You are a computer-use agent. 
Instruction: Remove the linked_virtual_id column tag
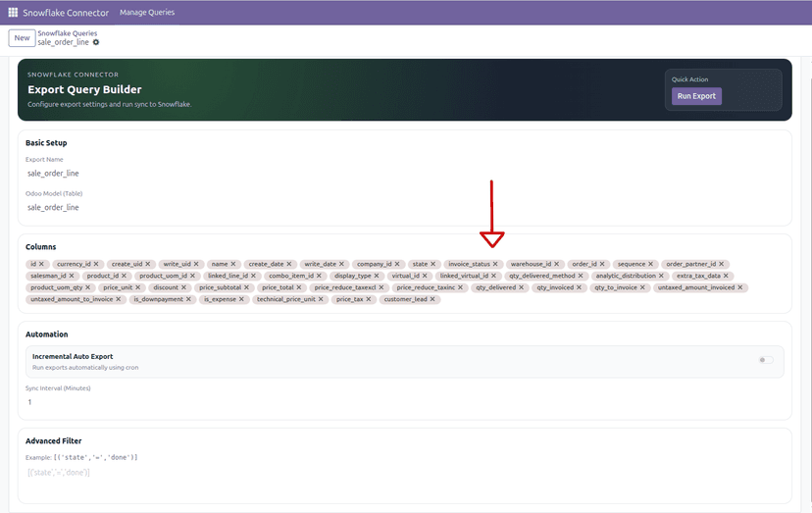click(x=493, y=276)
